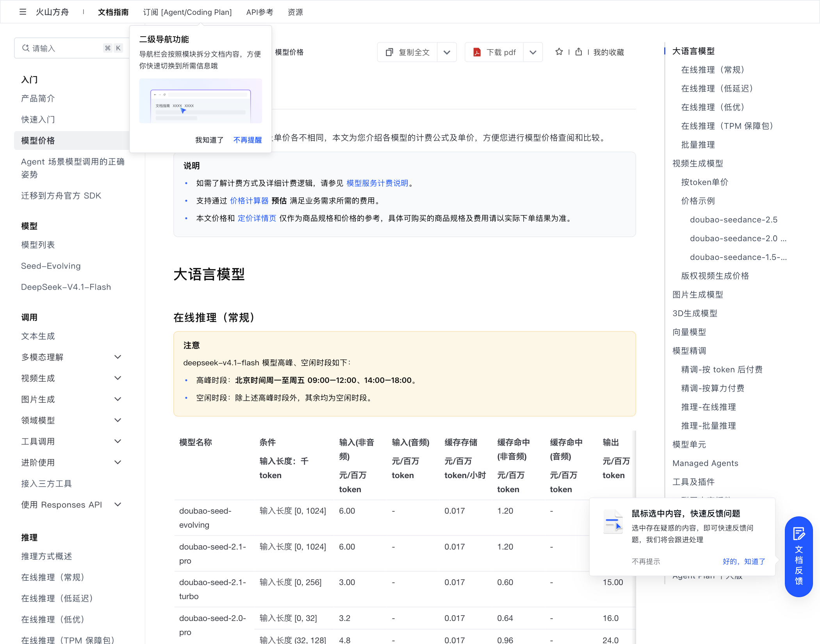Open 快速入门 in sidebar
The width and height of the screenshot is (820, 644).
38,119
